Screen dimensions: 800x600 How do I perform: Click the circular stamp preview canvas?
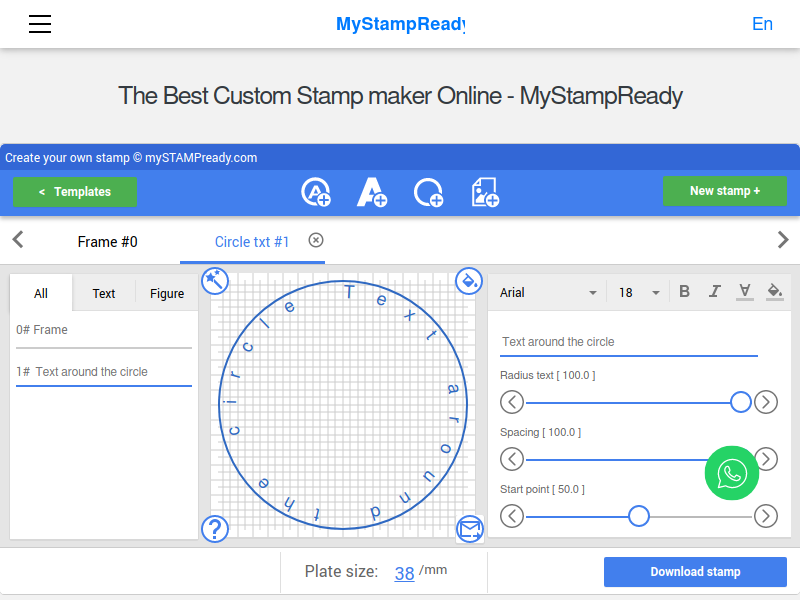coord(343,405)
